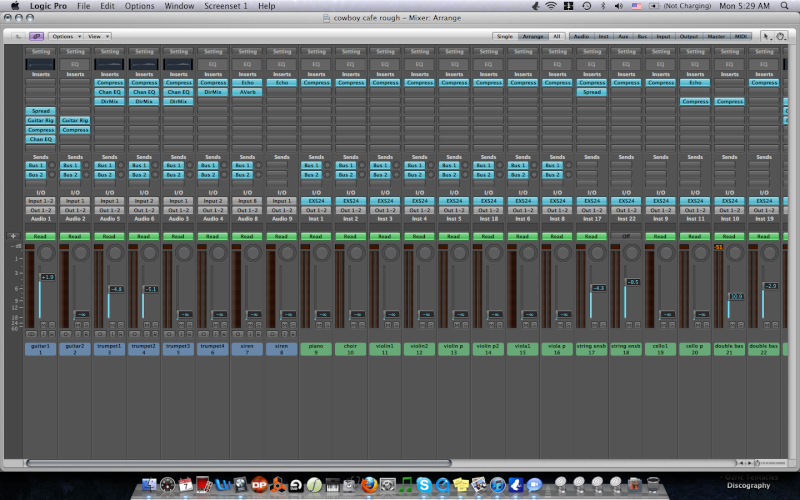The height and width of the screenshot is (500, 800).
Task: Click the plus button left of automation row
Action: (13, 236)
